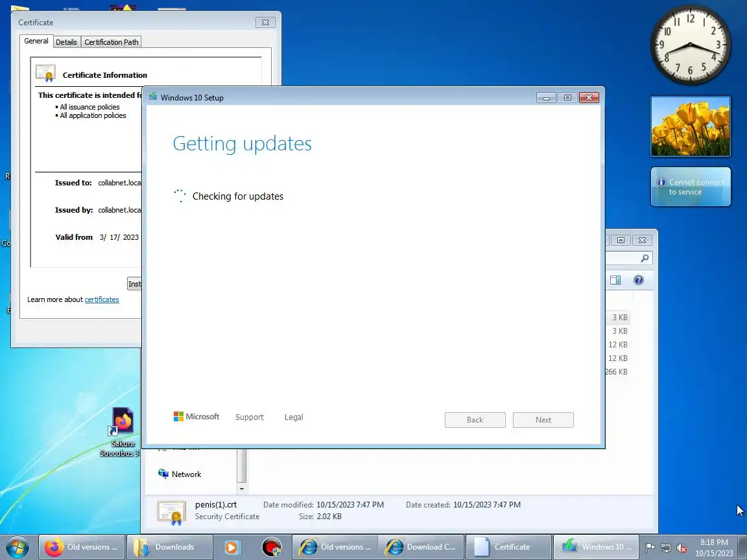Open the certificates help link
The width and height of the screenshot is (747, 560).
click(x=101, y=299)
